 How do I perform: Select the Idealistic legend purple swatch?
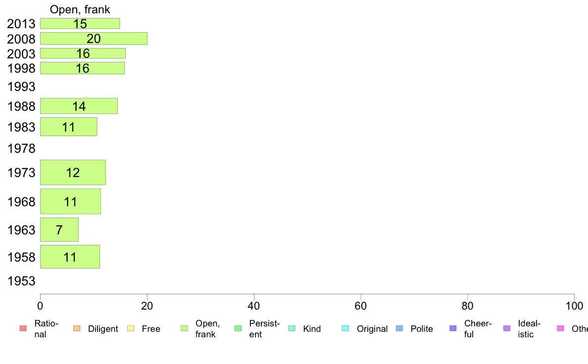click(x=507, y=328)
